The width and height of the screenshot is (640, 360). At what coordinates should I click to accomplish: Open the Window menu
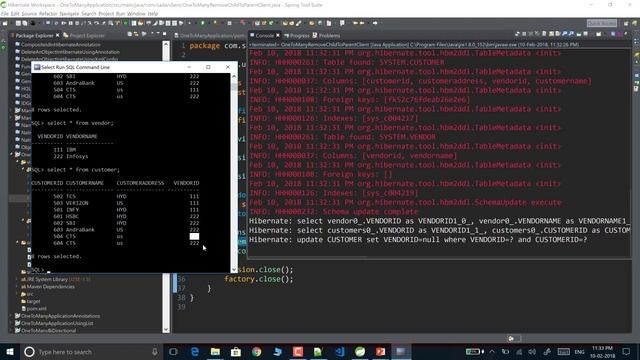(136, 13)
